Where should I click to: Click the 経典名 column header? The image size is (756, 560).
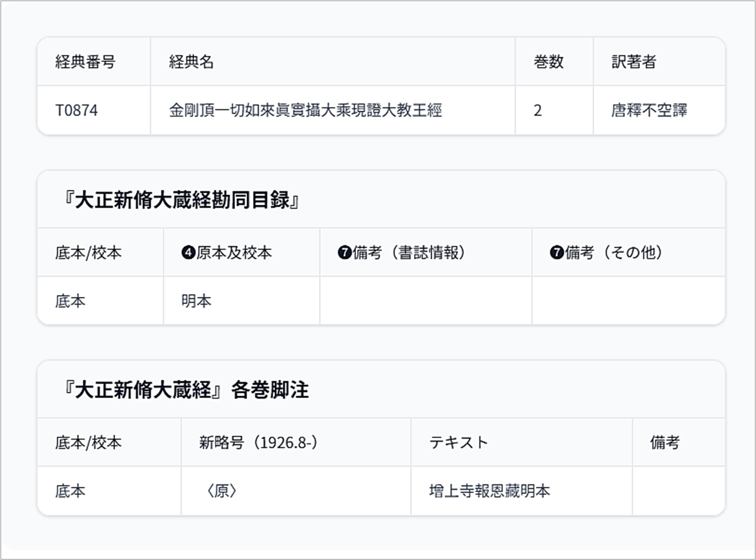click(x=191, y=62)
